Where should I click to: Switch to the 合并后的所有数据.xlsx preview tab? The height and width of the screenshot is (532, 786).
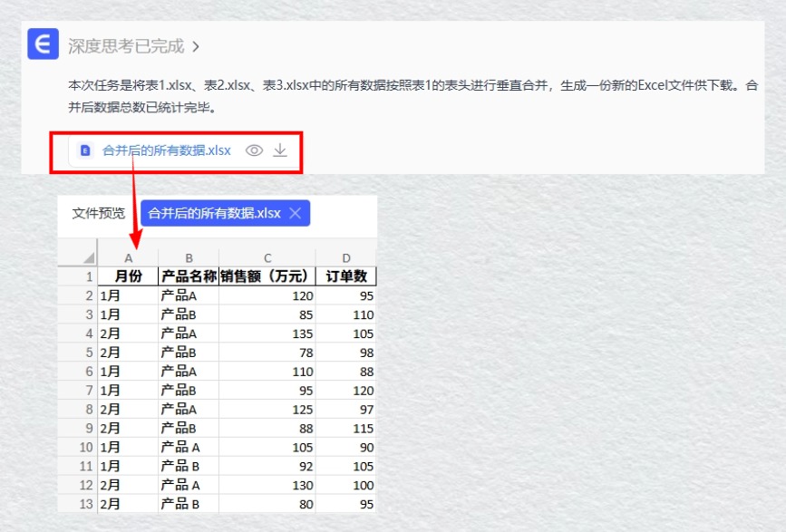pyautogui.click(x=214, y=213)
